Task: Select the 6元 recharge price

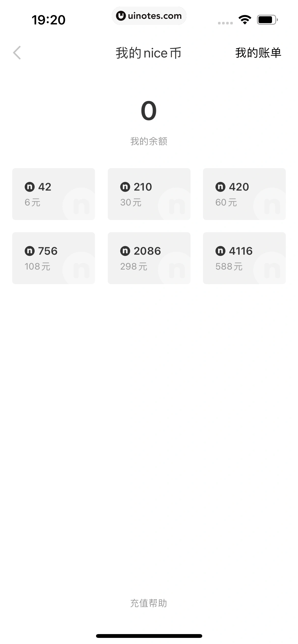Action: [33, 202]
